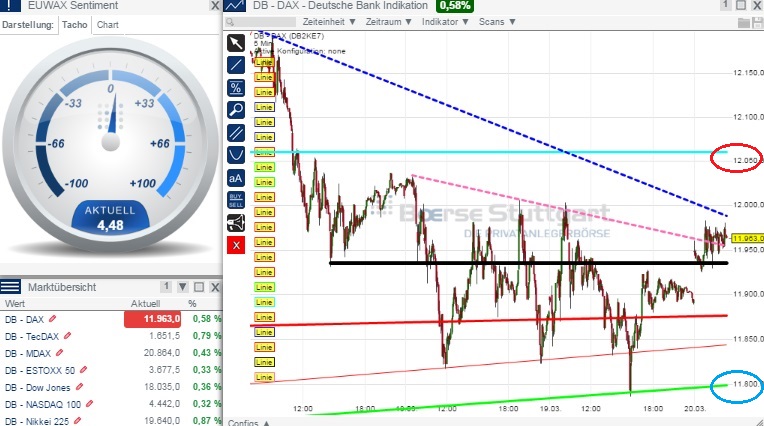
Task: Activate the magnifier zoom tool
Action: click(x=236, y=110)
